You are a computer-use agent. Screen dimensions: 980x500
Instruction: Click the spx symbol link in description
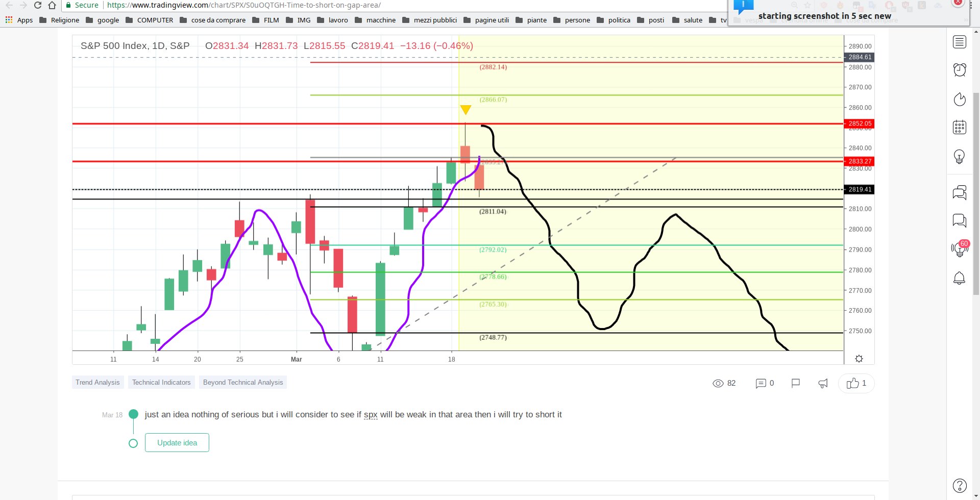coord(371,415)
